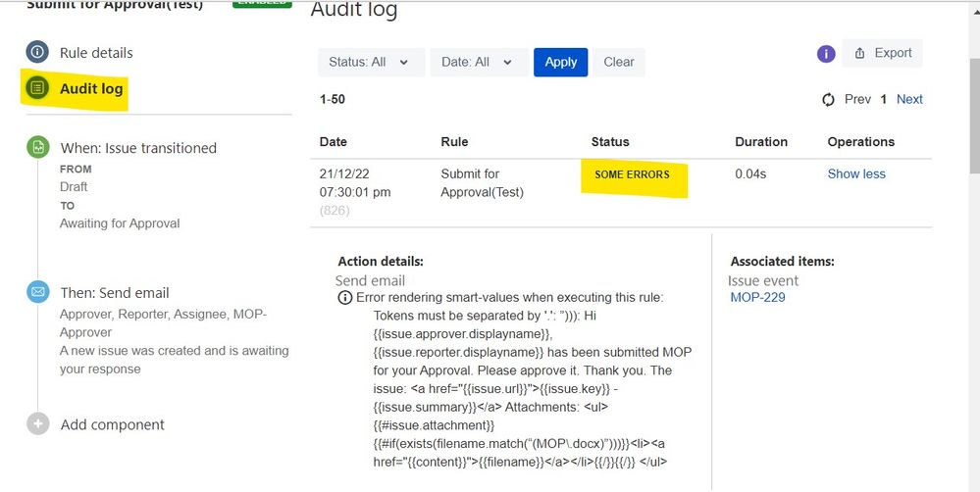Click the Audit log list icon
Screen dimensions: 980x492
[x=37, y=88]
